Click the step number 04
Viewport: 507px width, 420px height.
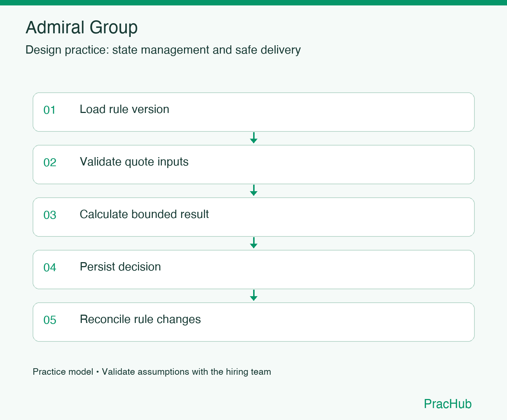(50, 268)
